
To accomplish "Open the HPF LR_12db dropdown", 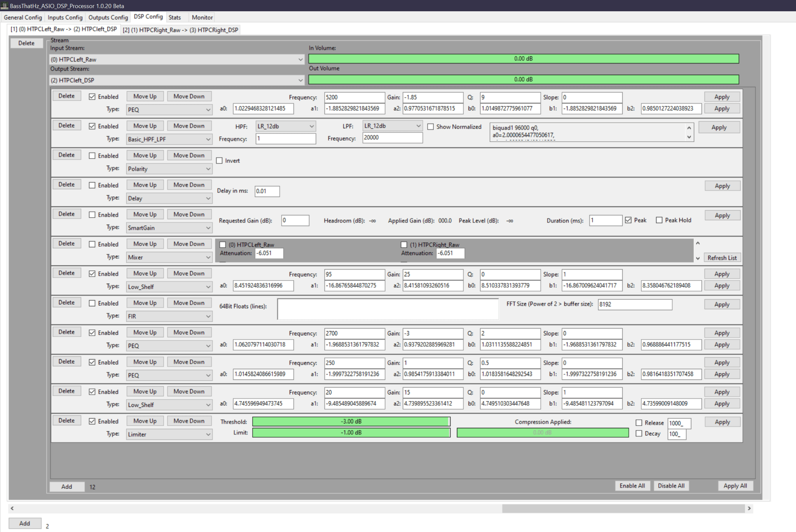I will (286, 126).
